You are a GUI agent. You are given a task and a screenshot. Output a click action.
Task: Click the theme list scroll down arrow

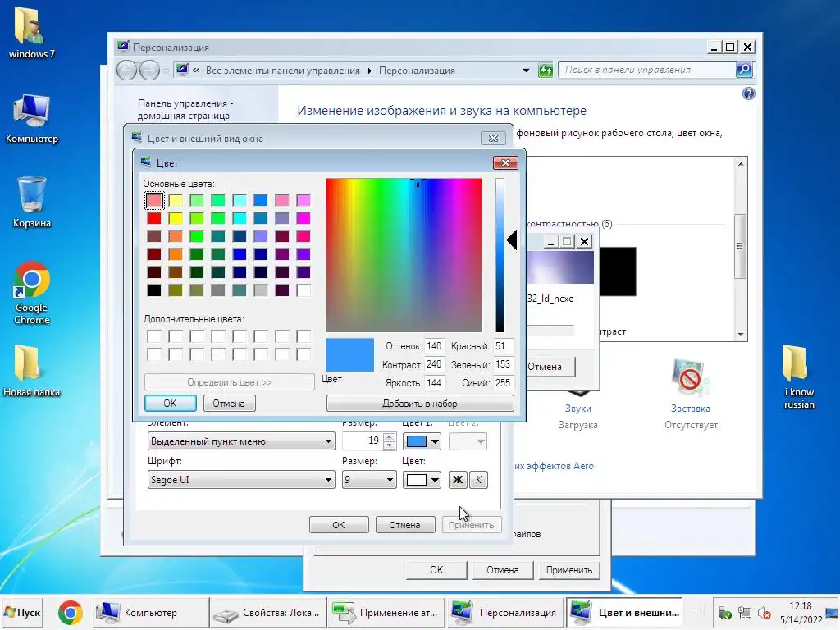(x=741, y=334)
